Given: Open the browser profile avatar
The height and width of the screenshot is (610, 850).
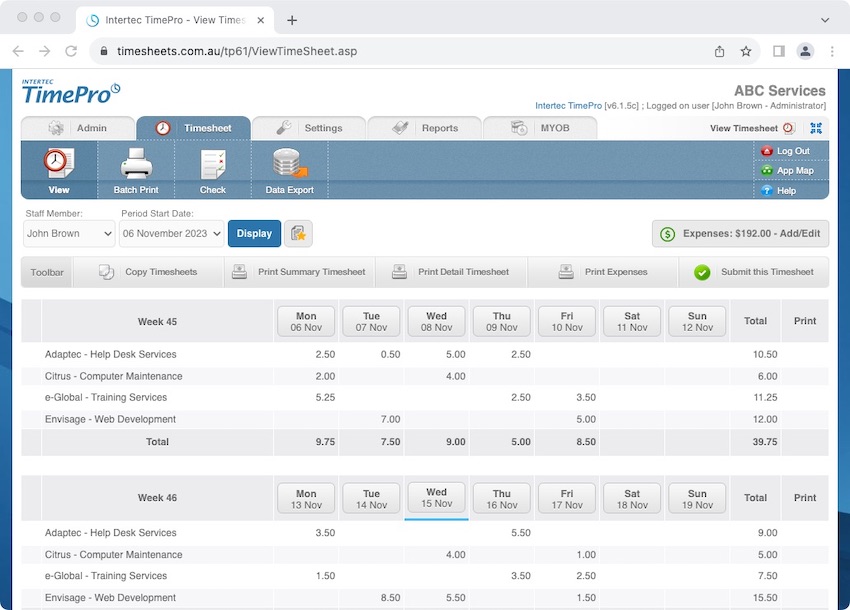Looking at the screenshot, I should [806, 52].
